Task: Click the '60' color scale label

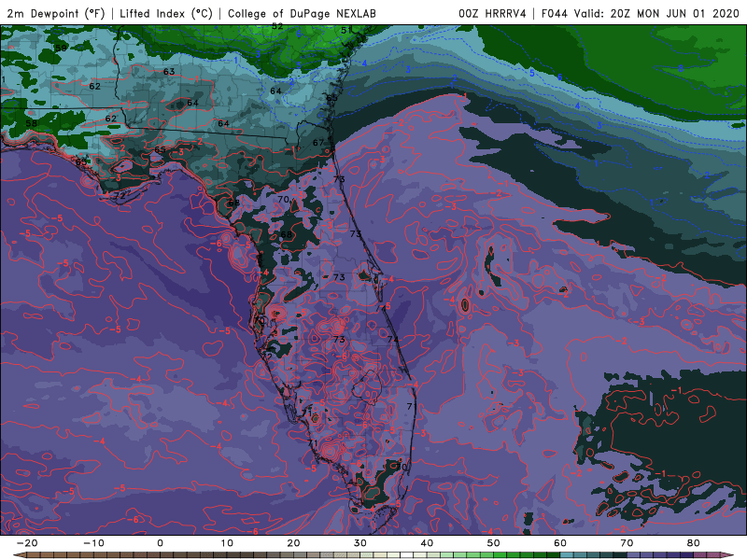Action: pos(560,543)
